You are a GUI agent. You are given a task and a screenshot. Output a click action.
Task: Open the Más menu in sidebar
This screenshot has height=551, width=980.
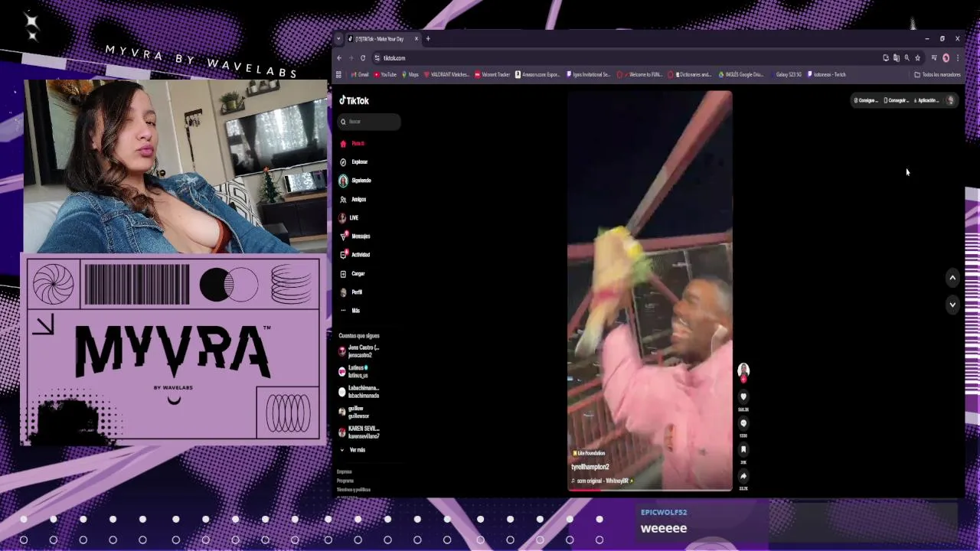[350, 311]
